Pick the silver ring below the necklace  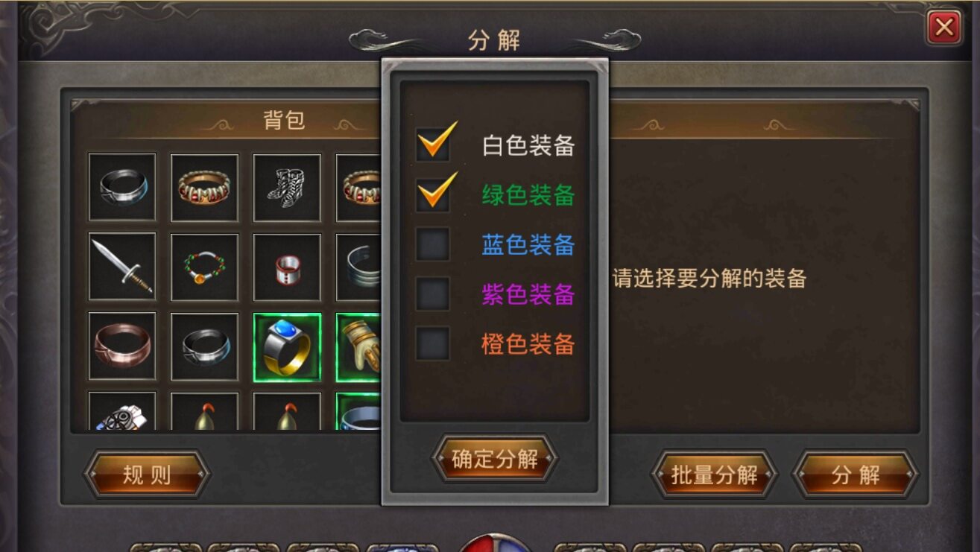point(204,347)
